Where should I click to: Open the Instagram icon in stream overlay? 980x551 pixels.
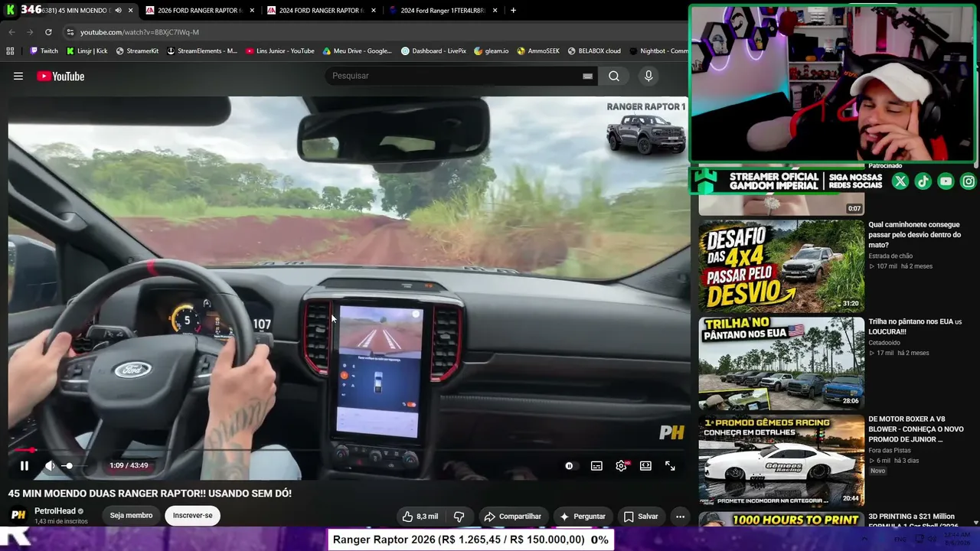pos(969,181)
